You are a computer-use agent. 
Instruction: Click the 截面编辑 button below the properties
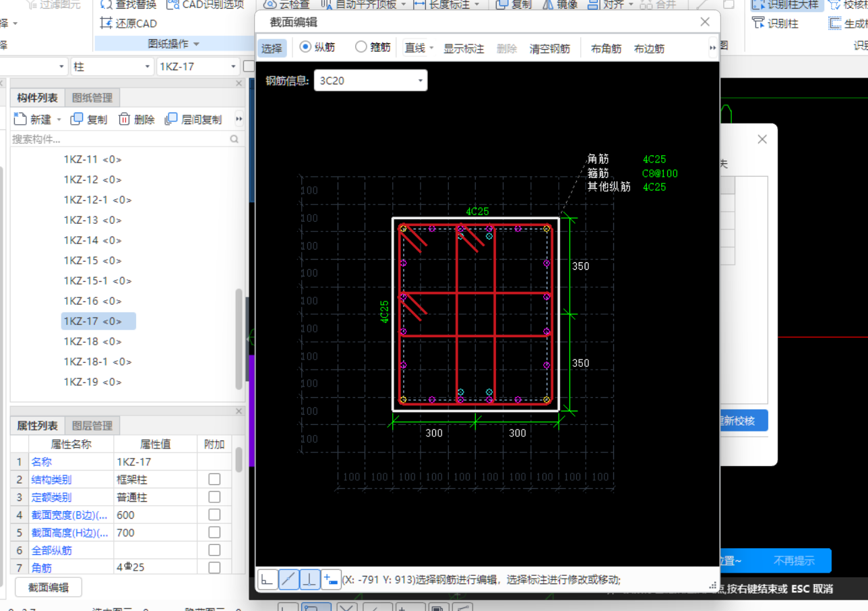pyautogui.click(x=49, y=587)
